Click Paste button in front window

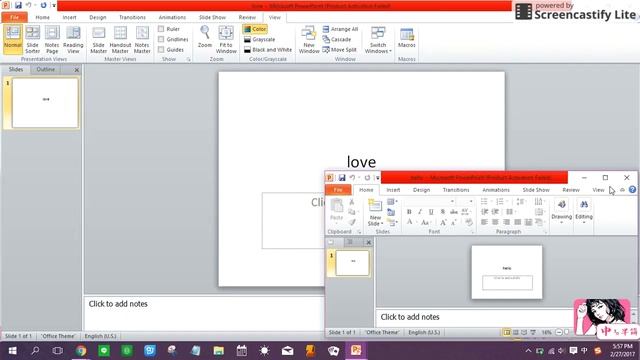(336, 210)
